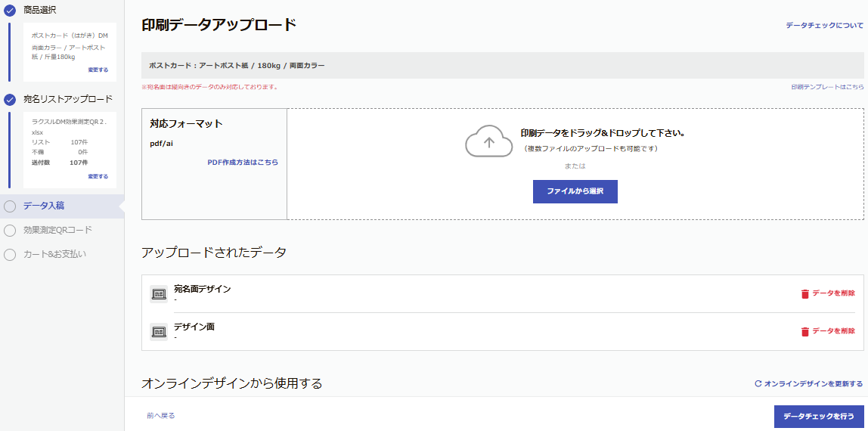Click the checkmark icon beside 宛名リストアップロード

10,99
